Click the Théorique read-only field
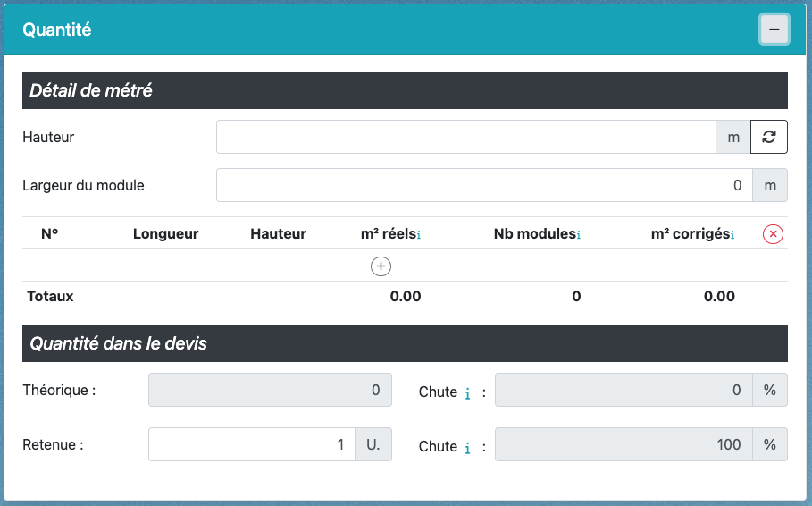The height and width of the screenshot is (506, 812). [269, 391]
